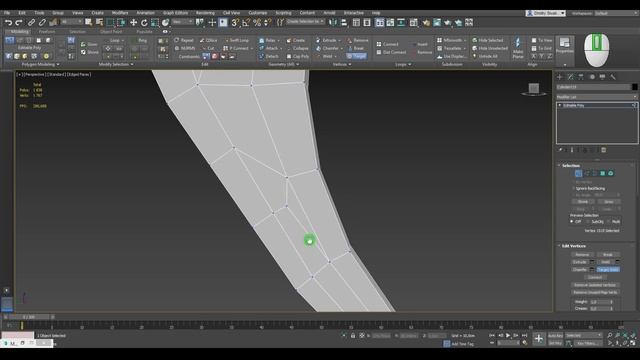Click the ViewCube in the viewport
The image size is (640, 360).
[534, 89]
